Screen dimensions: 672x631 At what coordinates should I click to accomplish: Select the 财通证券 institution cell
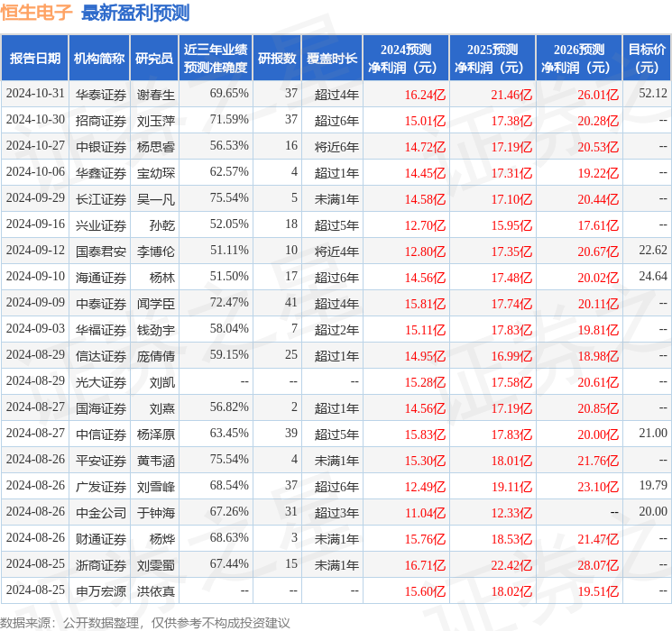tap(101, 538)
